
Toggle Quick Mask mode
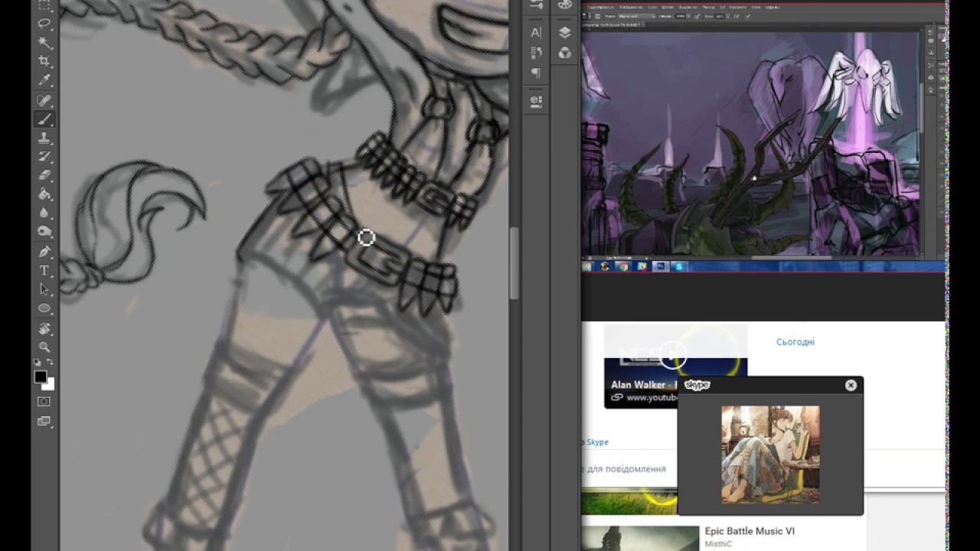(x=44, y=402)
